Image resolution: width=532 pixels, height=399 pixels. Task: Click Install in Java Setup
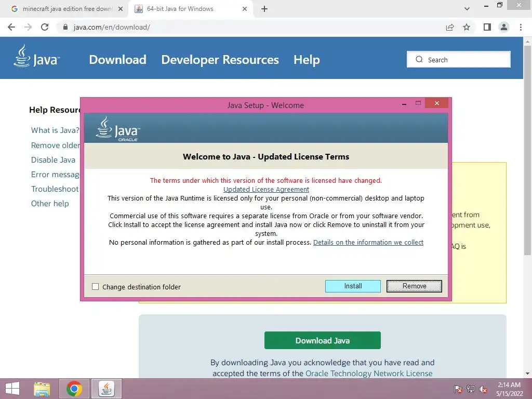click(353, 286)
